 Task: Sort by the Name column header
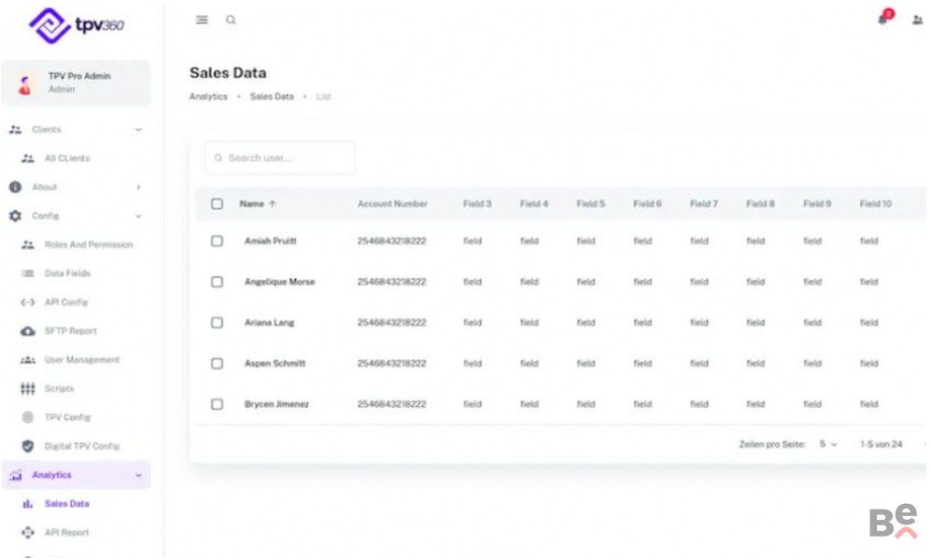tap(252, 203)
